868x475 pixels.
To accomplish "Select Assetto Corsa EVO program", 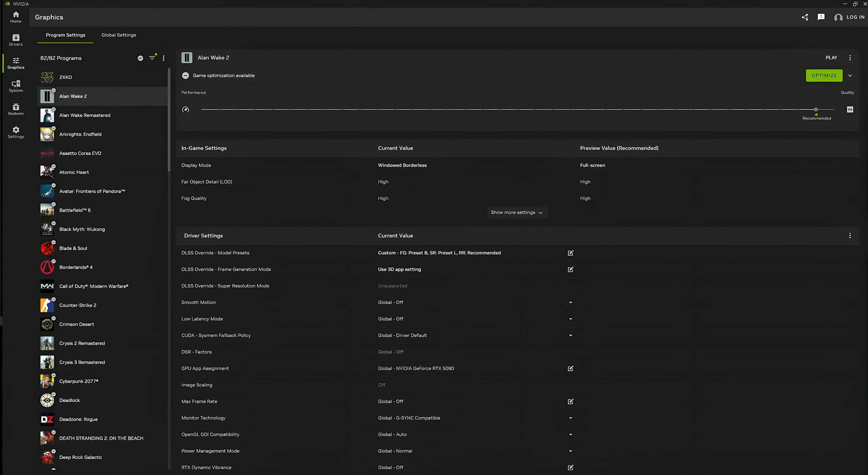I will point(103,153).
